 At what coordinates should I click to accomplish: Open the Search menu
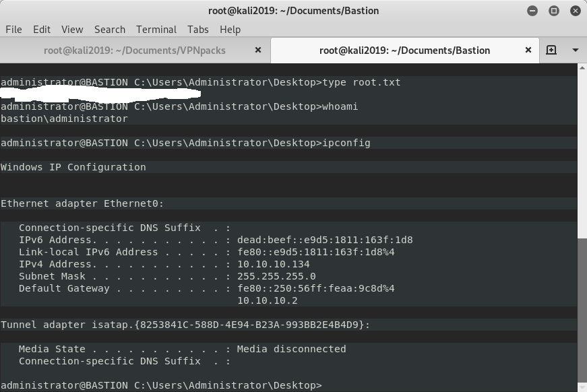point(110,30)
